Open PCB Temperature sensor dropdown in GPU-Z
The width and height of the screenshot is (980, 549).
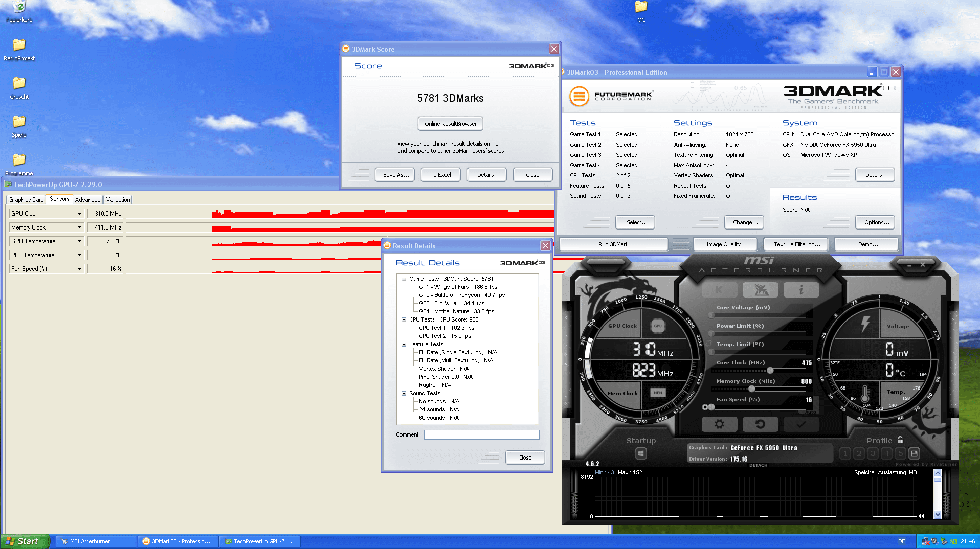tap(79, 255)
